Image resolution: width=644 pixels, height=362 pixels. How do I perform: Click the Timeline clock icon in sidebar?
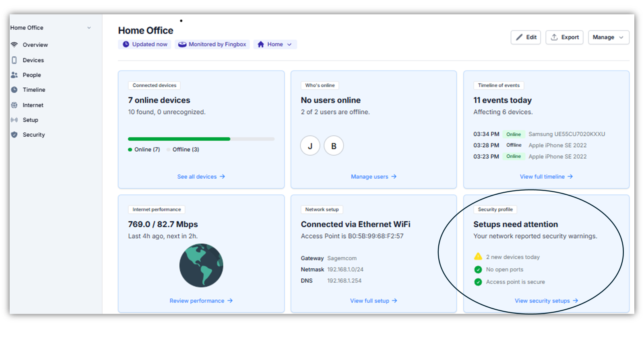14,90
